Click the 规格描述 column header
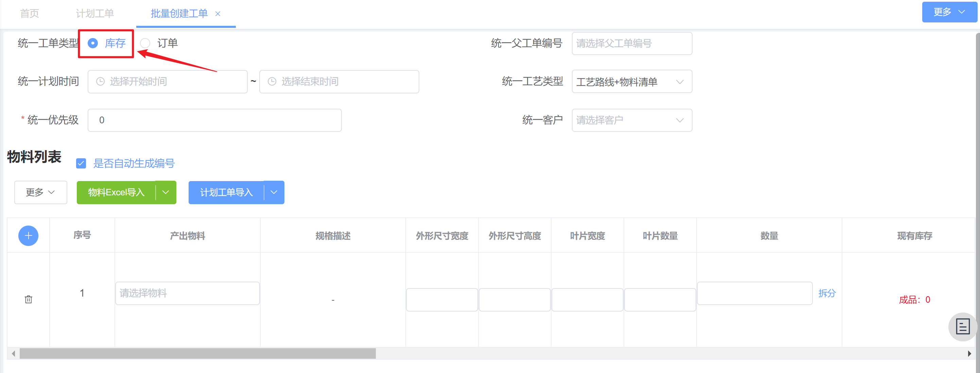 pyautogui.click(x=333, y=236)
